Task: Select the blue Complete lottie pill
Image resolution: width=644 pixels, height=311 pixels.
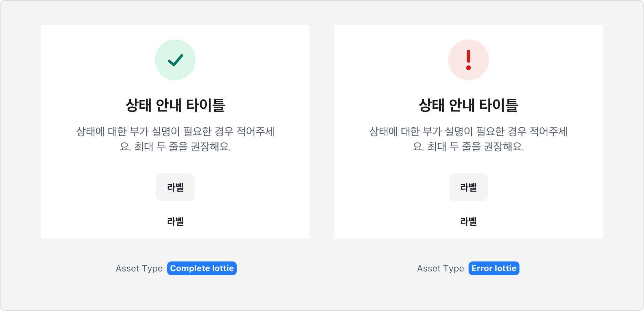Action: point(202,268)
